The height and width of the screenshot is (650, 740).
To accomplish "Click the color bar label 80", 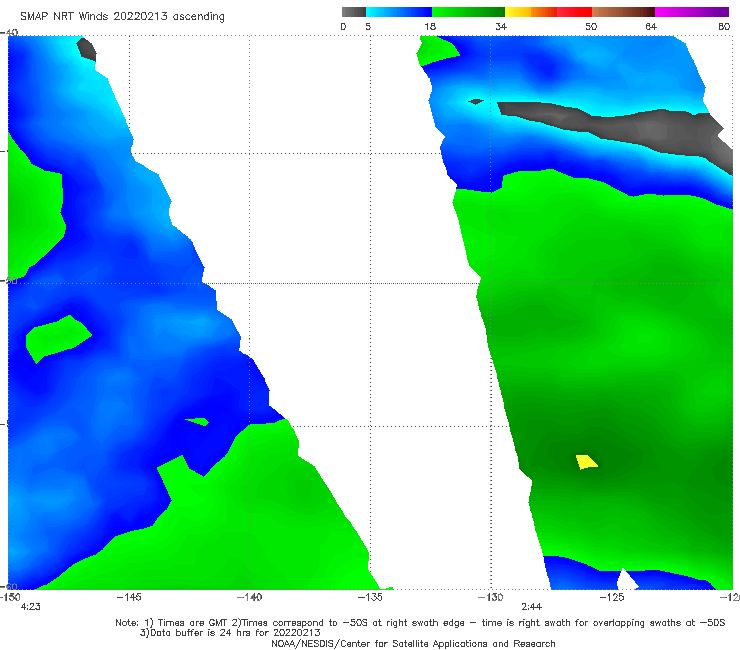I will 724,26.
